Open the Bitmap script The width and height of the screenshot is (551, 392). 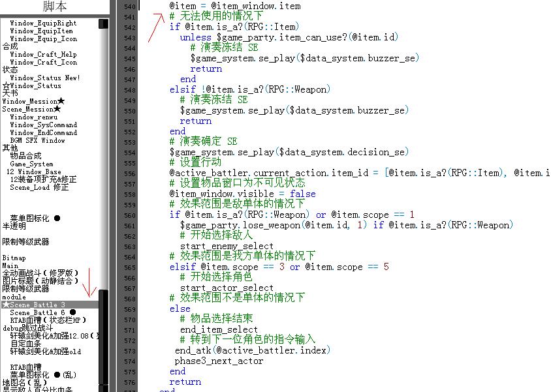pyautogui.click(x=14, y=258)
